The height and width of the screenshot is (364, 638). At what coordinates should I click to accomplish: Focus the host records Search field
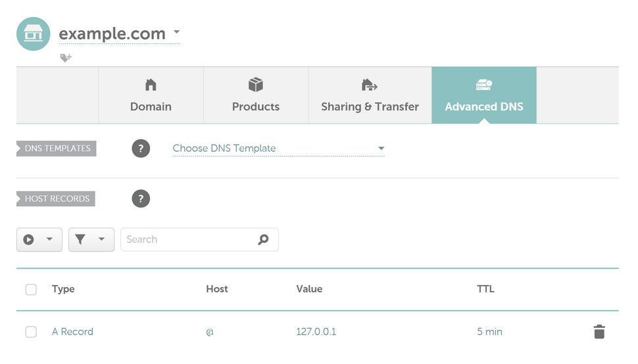(199, 240)
